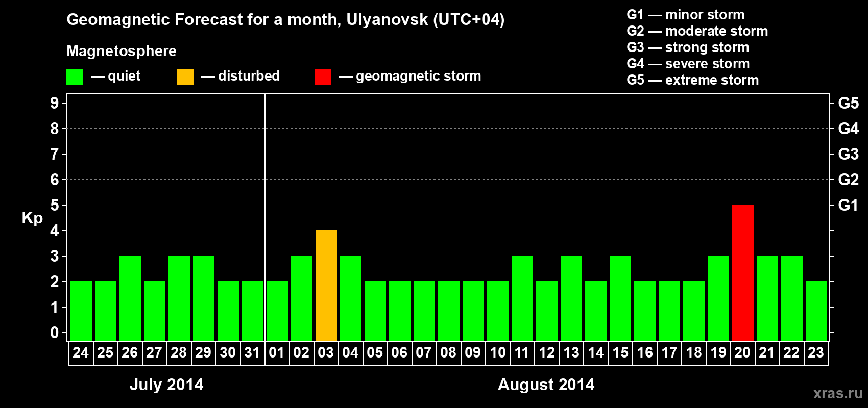Click the 'geomagnetic storm' legend label
The image size is (868, 408).
(419, 76)
